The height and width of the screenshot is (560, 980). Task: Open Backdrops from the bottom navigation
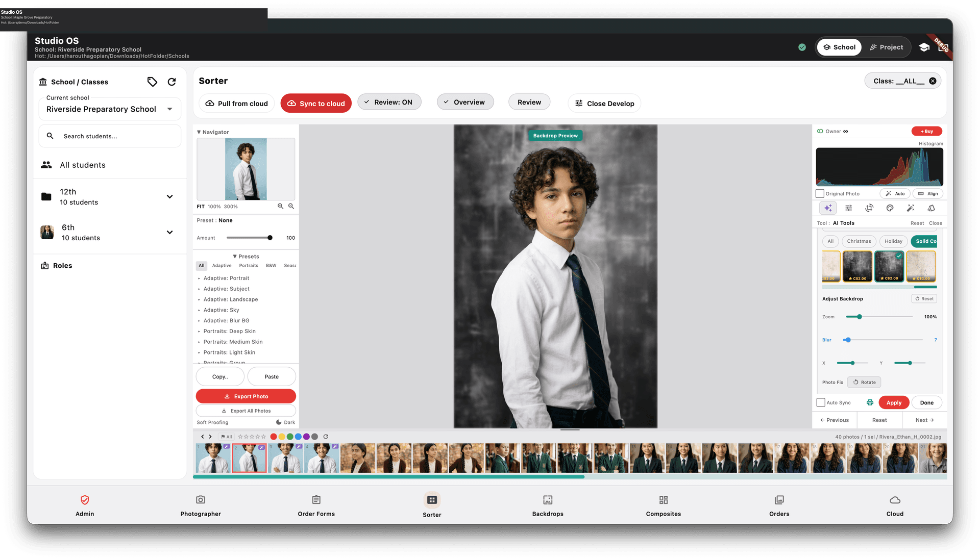548,505
